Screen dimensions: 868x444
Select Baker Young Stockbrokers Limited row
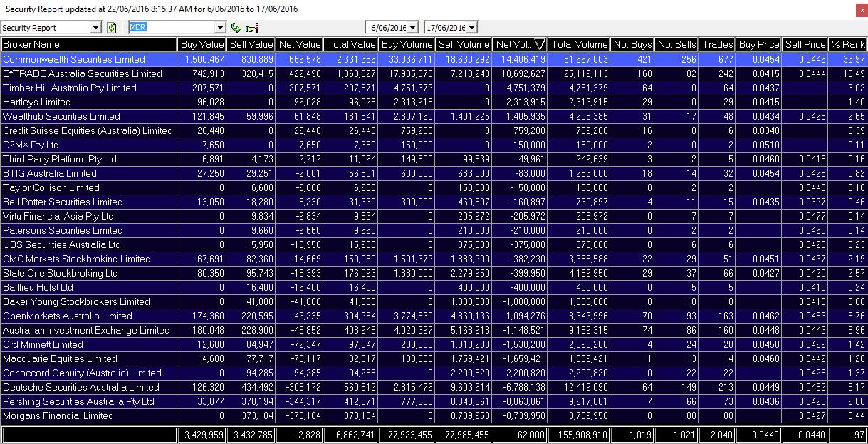(434, 301)
